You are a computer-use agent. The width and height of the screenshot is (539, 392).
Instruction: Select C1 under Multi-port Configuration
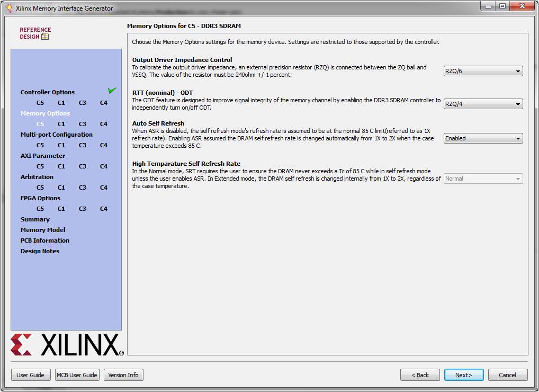click(61, 145)
